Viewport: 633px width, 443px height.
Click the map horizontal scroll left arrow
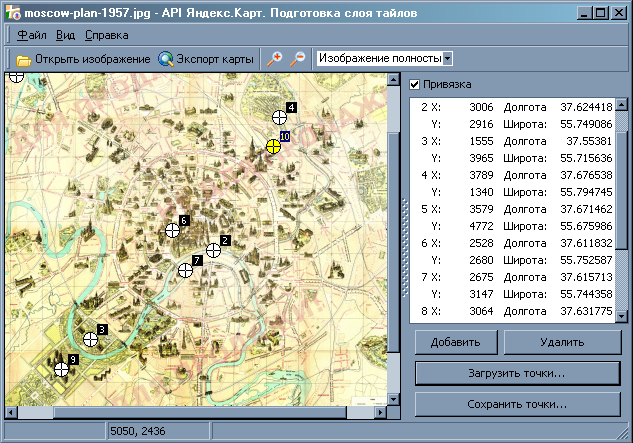click(11, 413)
